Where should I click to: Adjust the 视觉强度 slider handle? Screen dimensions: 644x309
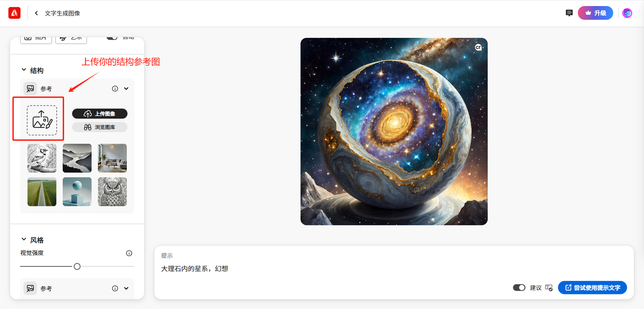tap(77, 266)
